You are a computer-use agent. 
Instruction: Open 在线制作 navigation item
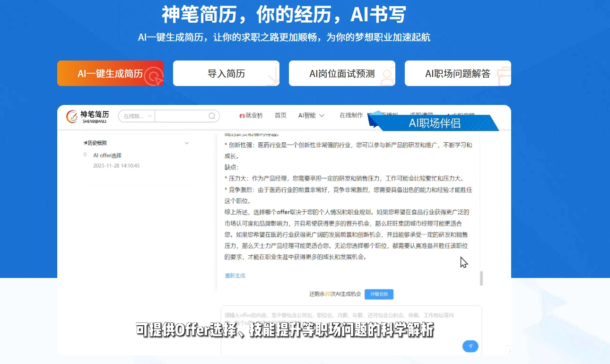pos(351,115)
